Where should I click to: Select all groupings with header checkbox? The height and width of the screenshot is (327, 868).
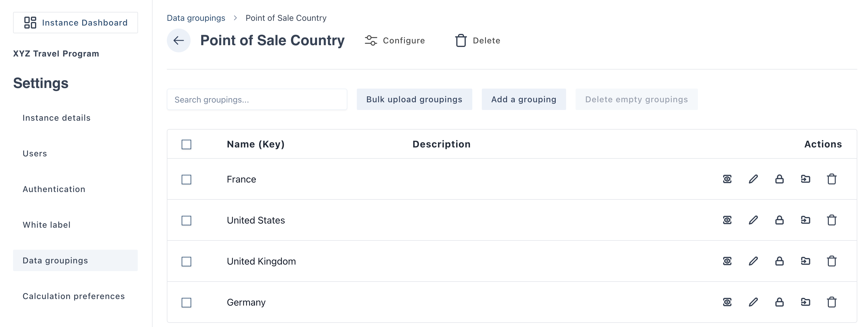point(186,144)
